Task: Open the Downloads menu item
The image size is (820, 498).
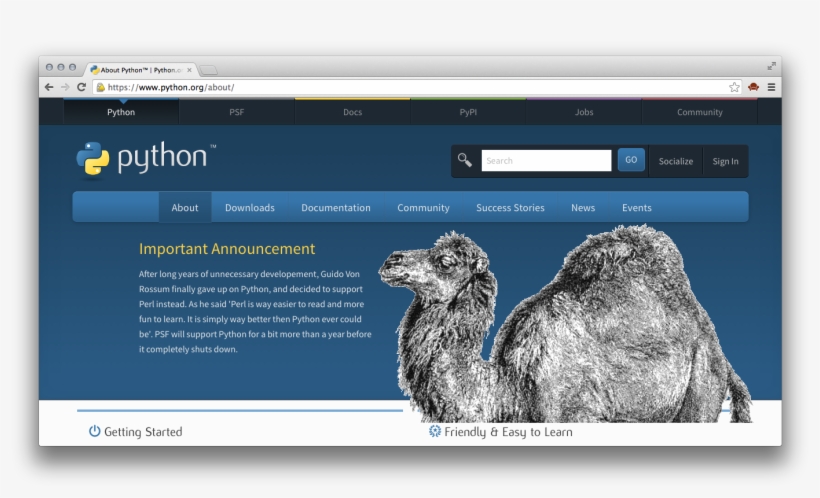Action: coord(250,208)
